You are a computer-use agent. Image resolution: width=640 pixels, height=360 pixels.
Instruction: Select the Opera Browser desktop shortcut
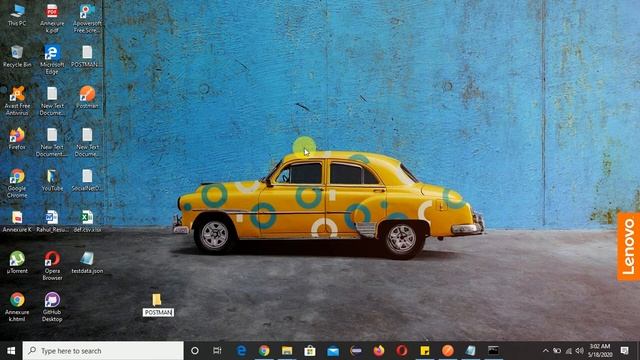tap(52, 266)
